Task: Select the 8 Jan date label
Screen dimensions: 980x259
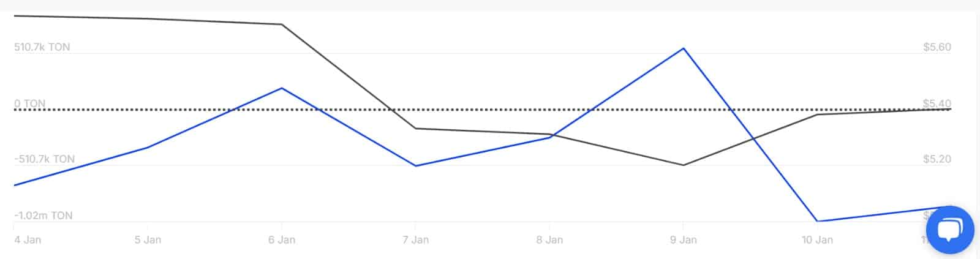Action: [x=549, y=240]
